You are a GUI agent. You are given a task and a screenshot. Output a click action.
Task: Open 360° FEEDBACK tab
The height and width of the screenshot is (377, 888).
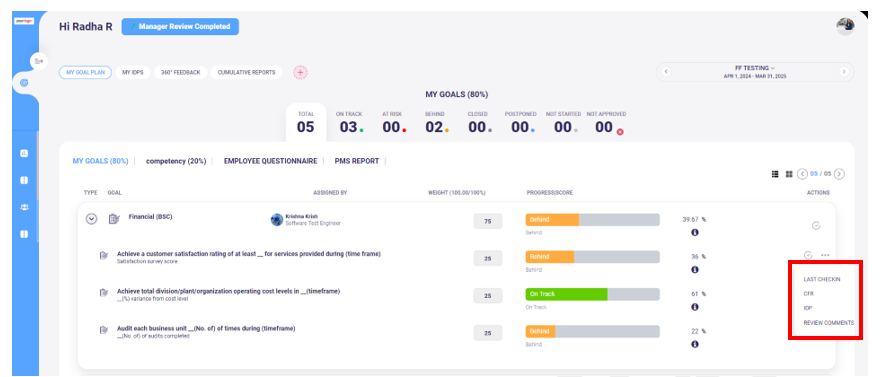pyautogui.click(x=180, y=72)
